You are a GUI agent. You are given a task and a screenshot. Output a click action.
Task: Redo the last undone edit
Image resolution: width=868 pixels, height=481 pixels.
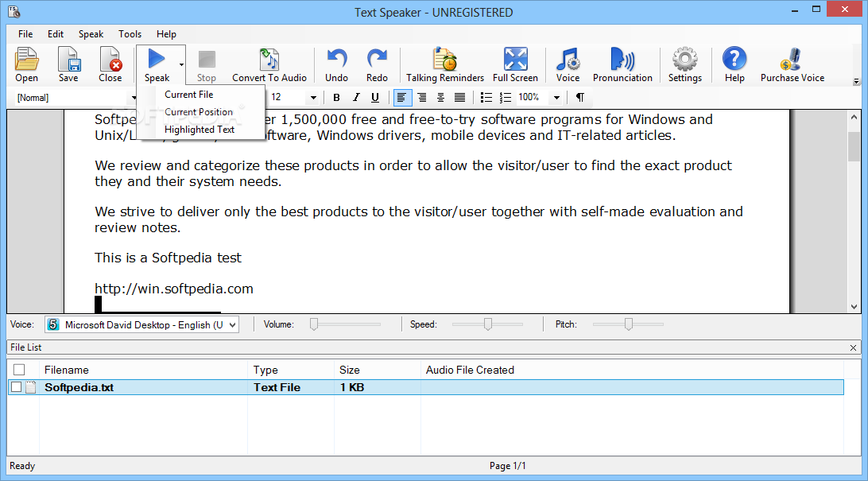point(377,64)
